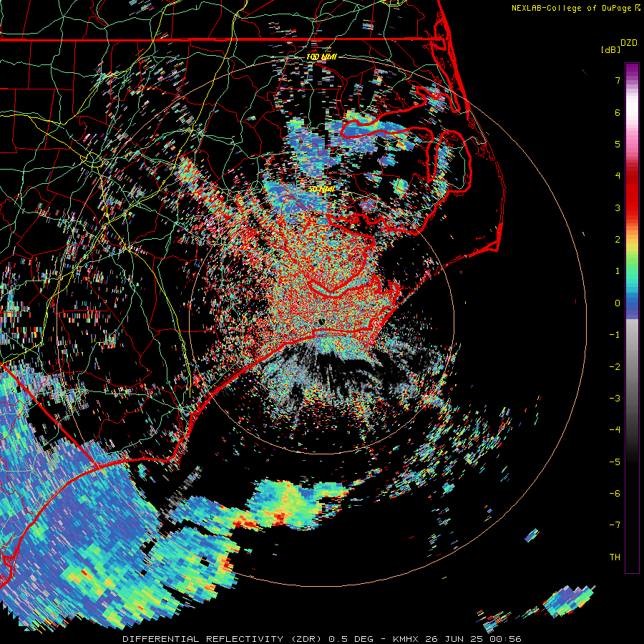Click the 0 value on the dB scale
644x644 pixels.
coord(618,303)
